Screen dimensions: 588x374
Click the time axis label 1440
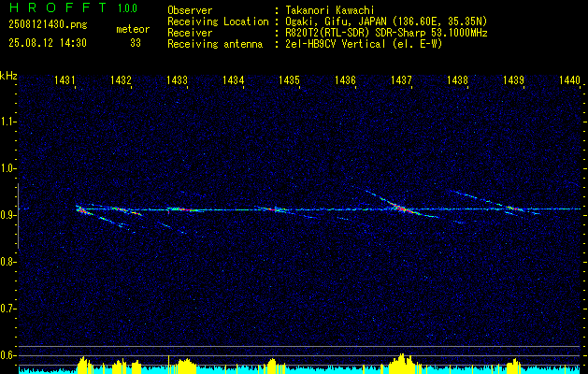(569, 79)
